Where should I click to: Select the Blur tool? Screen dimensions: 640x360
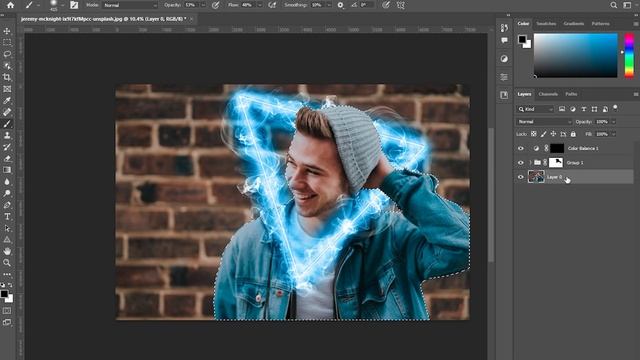click(7, 182)
